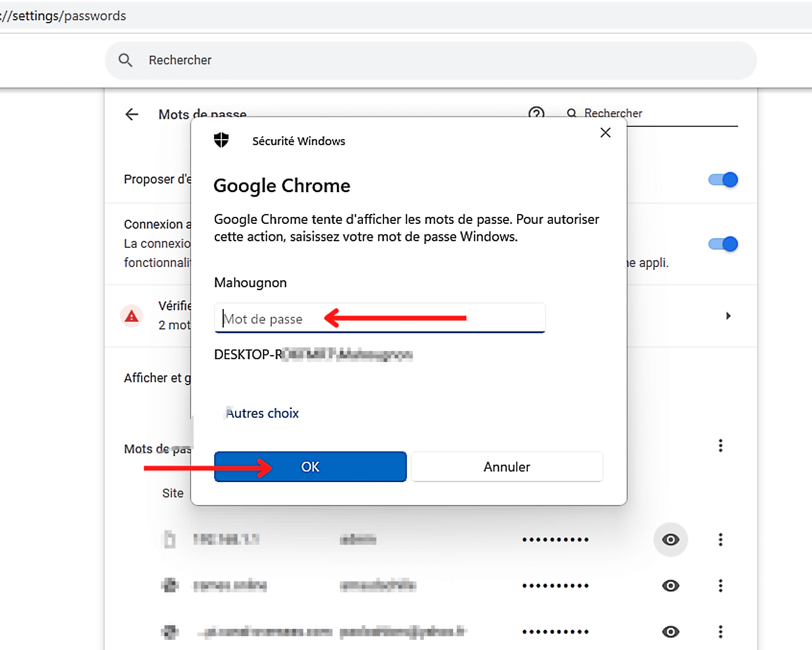Viewport: 812px width, 650px height.
Task: Open more options for the admin password row
Action: [x=721, y=539]
